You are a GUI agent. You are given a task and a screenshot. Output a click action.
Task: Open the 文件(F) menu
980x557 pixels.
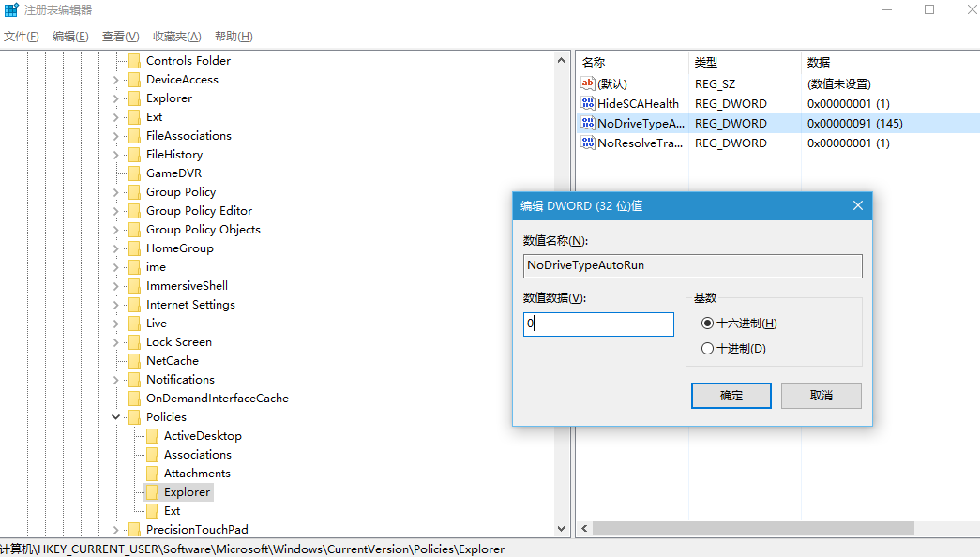tap(21, 37)
